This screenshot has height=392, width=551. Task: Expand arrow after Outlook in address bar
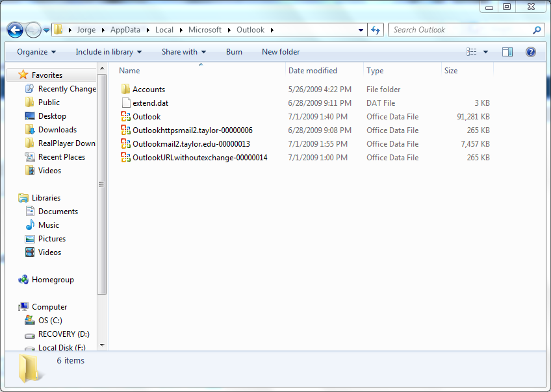[272, 31]
